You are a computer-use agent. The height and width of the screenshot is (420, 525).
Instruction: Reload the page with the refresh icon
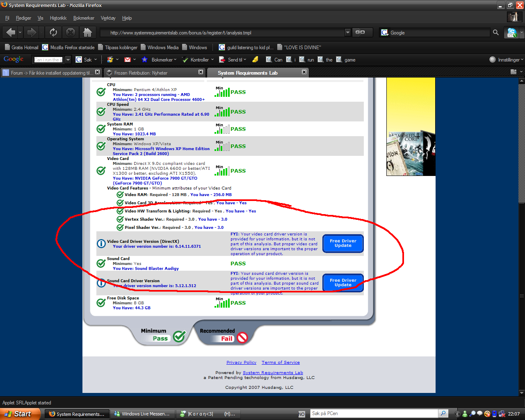[53, 32]
